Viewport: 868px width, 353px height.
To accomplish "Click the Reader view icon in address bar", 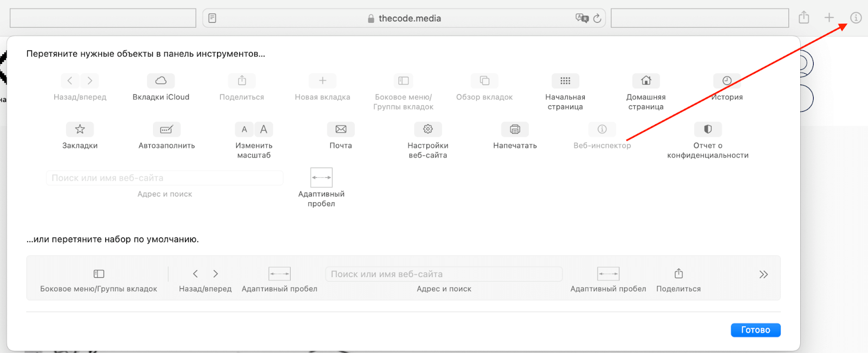I will [212, 18].
